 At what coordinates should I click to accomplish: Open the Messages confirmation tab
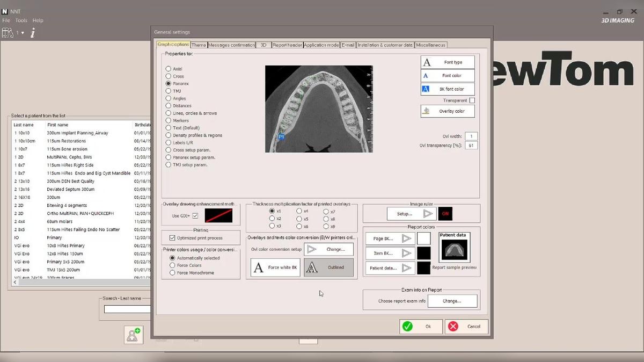point(231,45)
